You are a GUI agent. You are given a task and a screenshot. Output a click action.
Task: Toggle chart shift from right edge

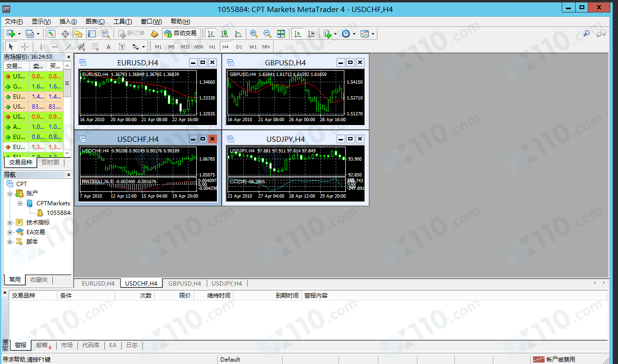311,34
